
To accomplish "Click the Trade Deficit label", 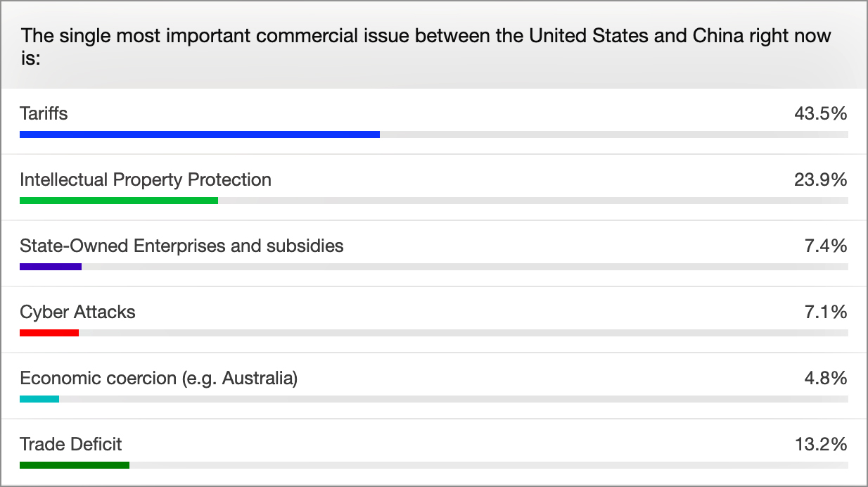I will 71,444.
